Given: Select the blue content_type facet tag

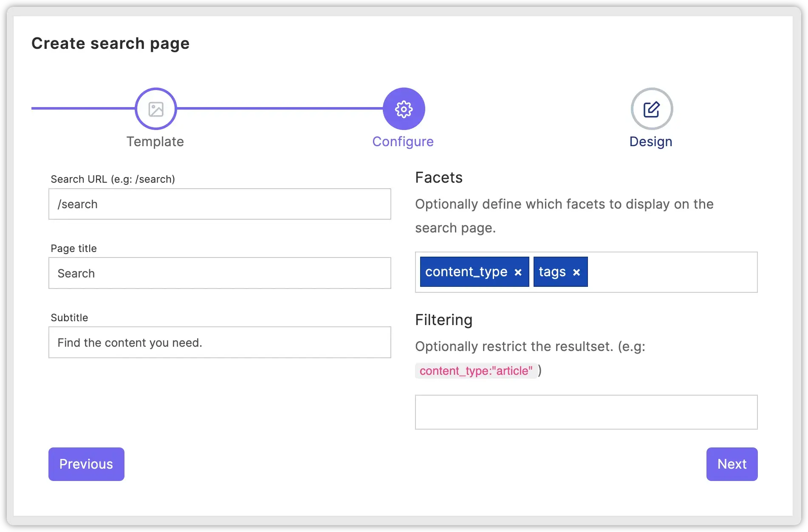Looking at the screenshot, I should (466, 272).
